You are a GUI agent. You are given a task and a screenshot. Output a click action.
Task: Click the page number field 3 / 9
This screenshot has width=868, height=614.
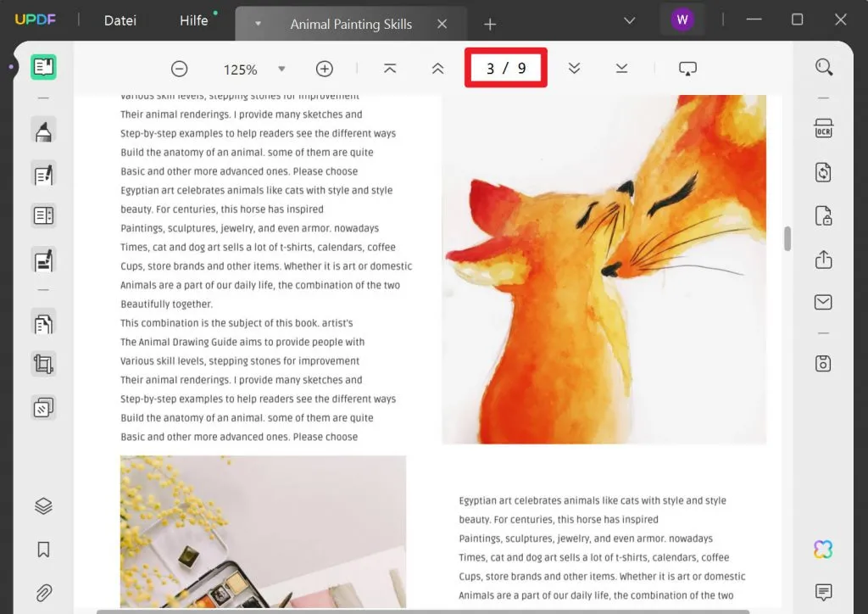pyautogui.click(x=506, y=68)
